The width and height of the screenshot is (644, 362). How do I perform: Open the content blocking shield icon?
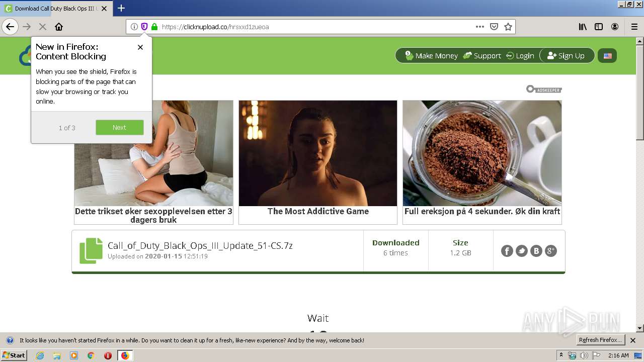tap(144, 27)
